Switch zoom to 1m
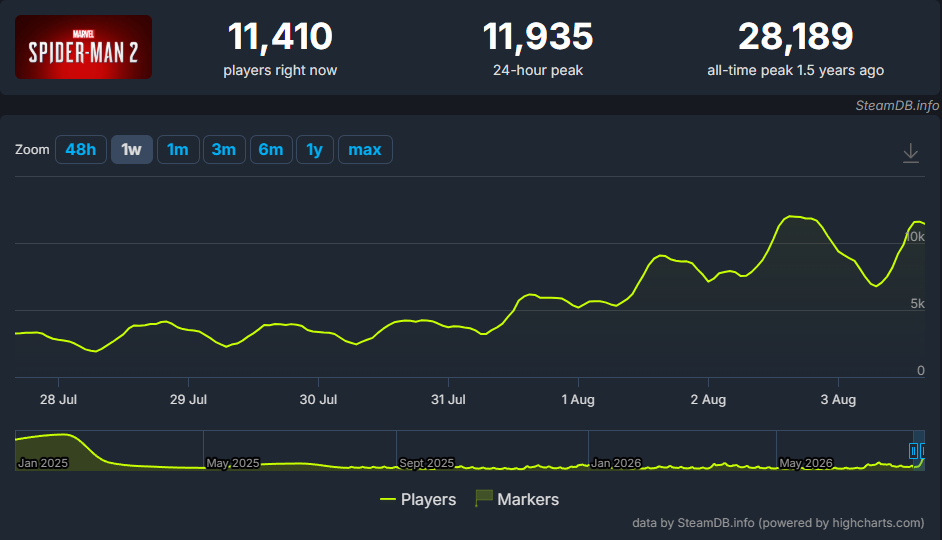The height and width of the screenshot is (540, 942). coord(178,150)
